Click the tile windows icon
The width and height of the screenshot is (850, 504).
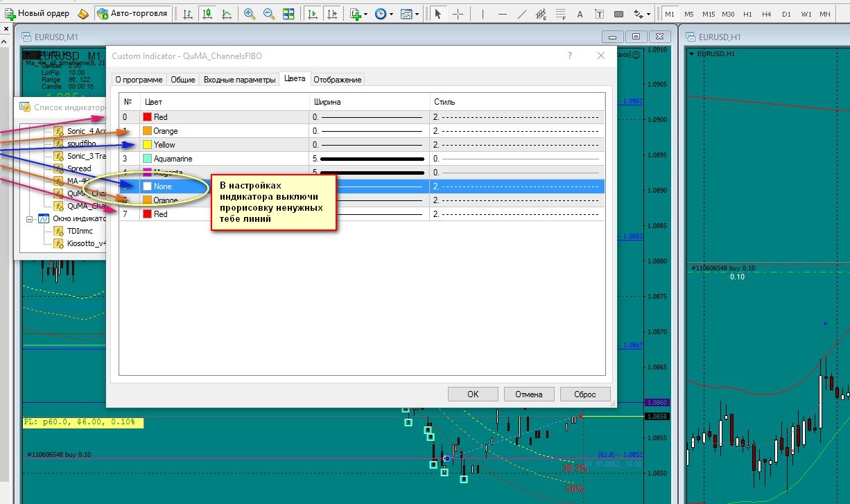click(x=288, y=14)
